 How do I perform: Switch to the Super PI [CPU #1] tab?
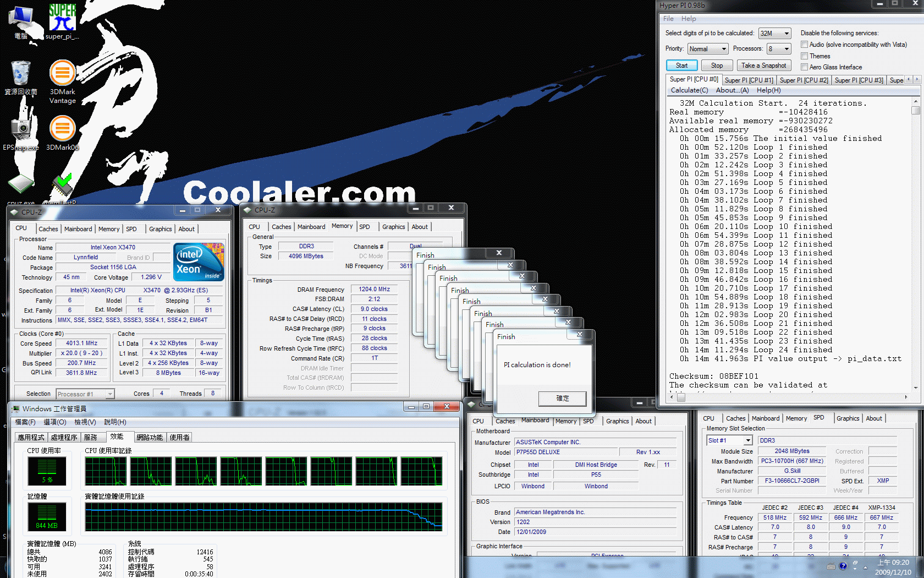(x=749, y=80)
